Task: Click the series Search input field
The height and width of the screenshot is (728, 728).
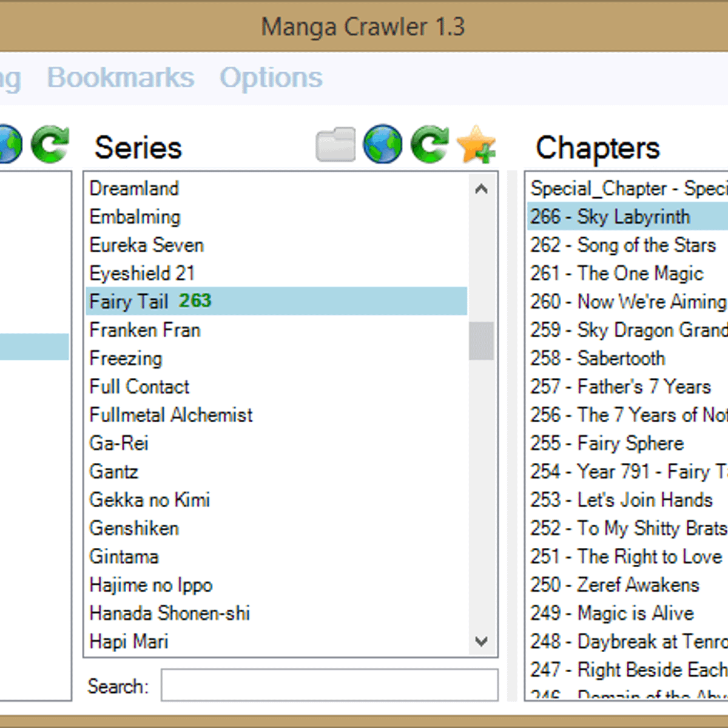Action: point(329,686)
